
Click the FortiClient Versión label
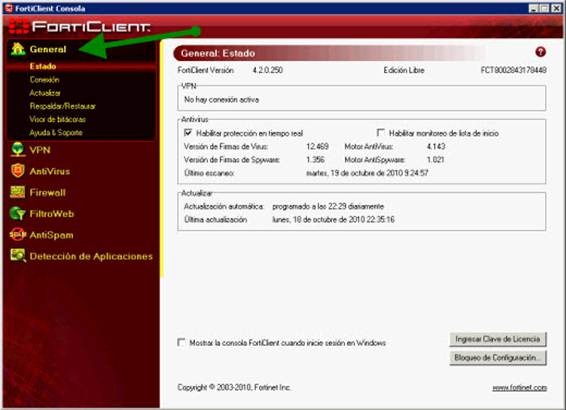coord(206,70)
